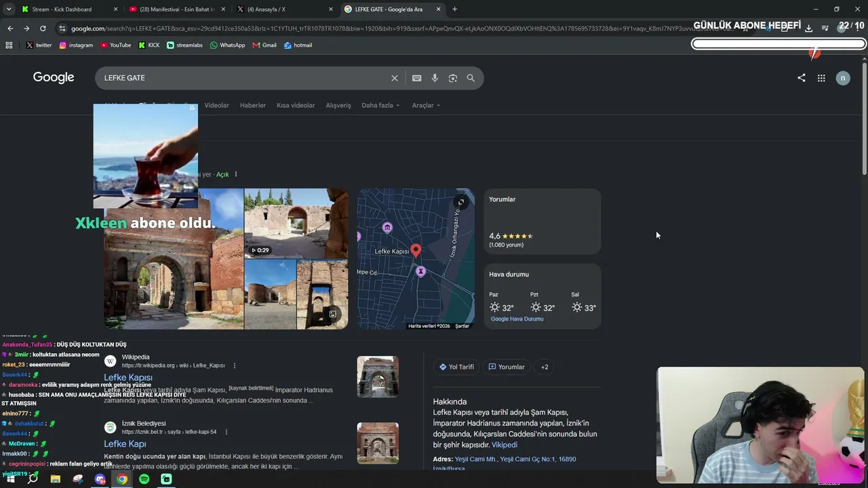Open File Explorer from the taskbar

click(x=56, y=479)
